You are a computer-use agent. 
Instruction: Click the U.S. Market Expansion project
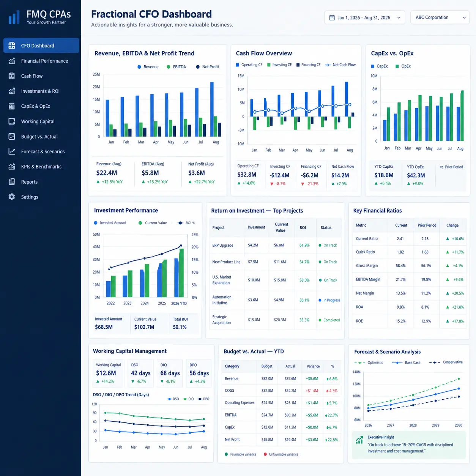pyautogui.click(x=222, y=280)
